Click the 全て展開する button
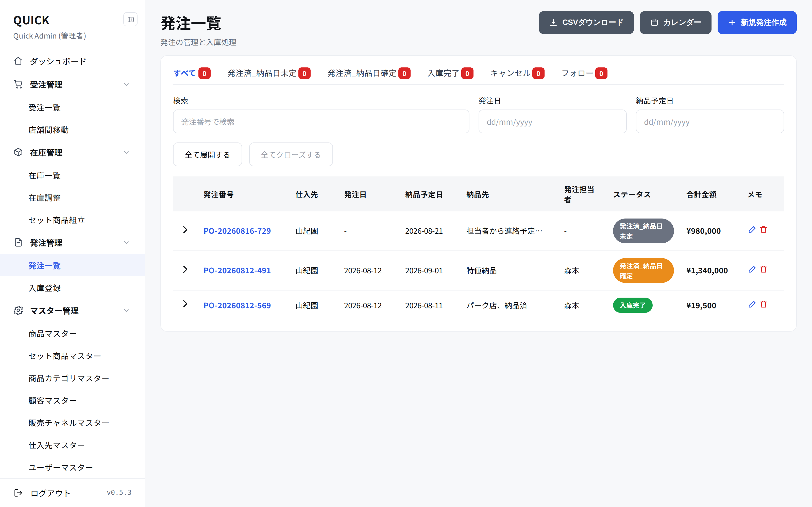Screen dimensions: 812x507 tap(207, 155)
